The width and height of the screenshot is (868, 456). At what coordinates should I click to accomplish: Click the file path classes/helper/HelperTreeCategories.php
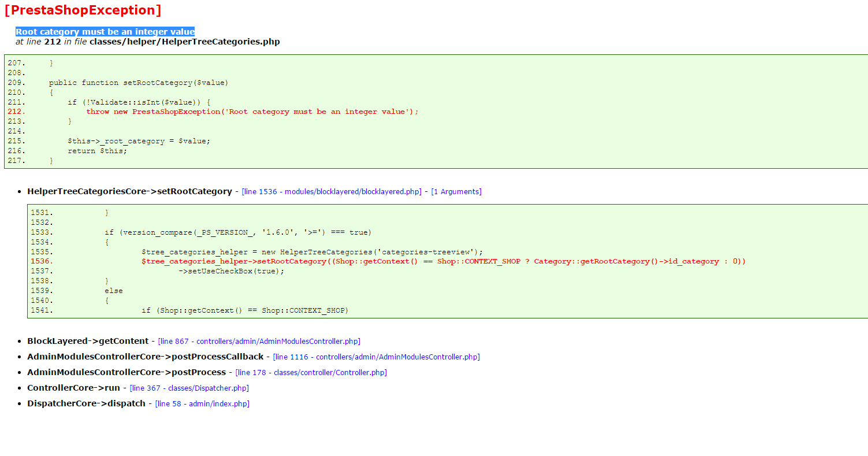click(x=185, y=42)
